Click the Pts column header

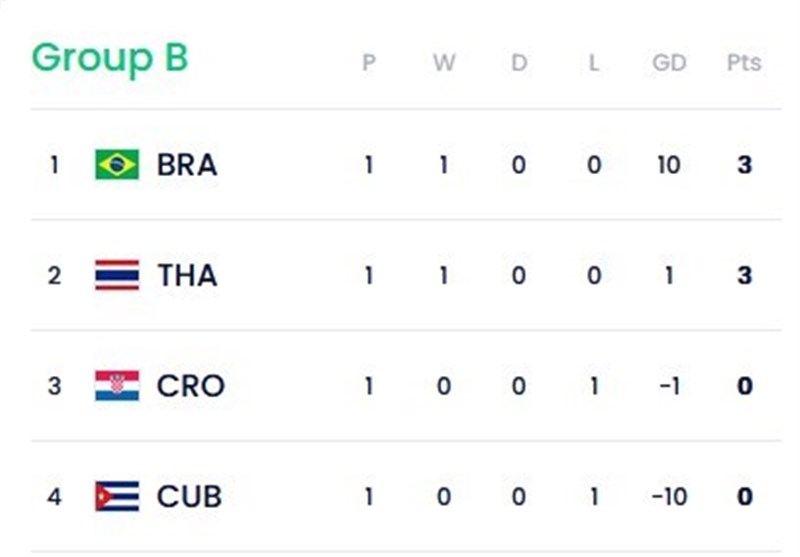[x=744, y=63]
